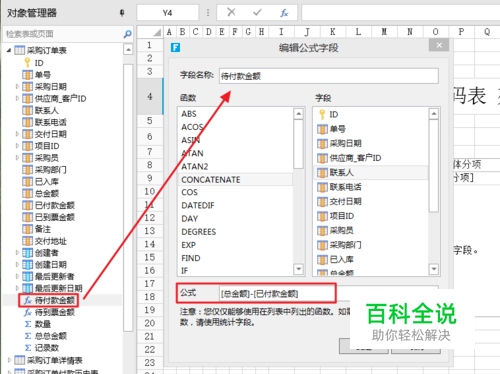Collapse the 采购订单表 table node
The height and width of the screenshot is (374, 500).
point(9,50)
